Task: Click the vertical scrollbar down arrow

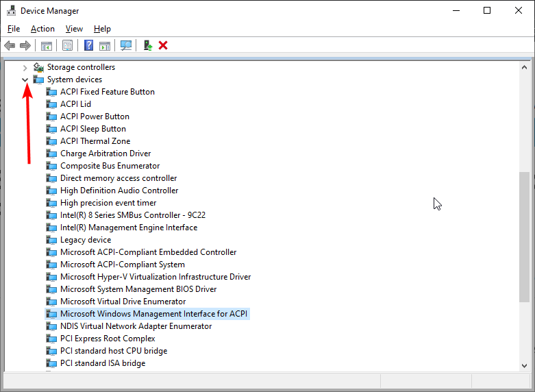Action: point(524,365)
